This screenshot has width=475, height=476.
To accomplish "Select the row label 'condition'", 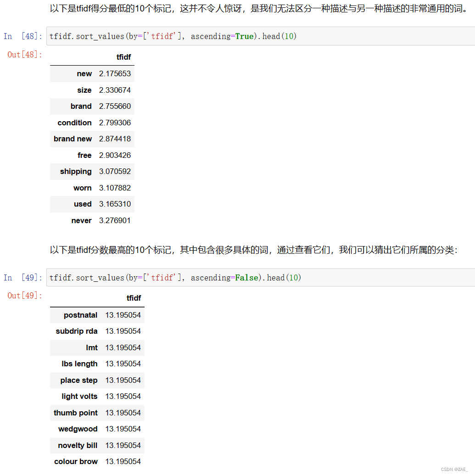I will 74,123.
